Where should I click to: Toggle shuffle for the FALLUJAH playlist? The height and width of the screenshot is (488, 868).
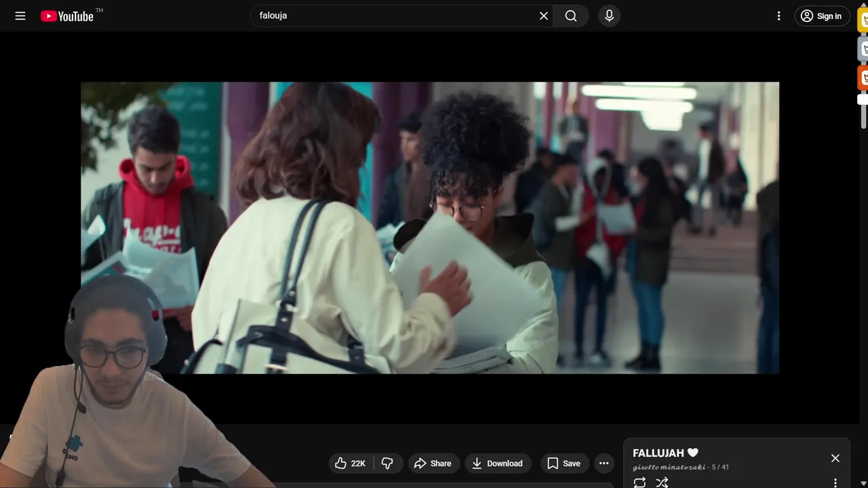[662, 483]
